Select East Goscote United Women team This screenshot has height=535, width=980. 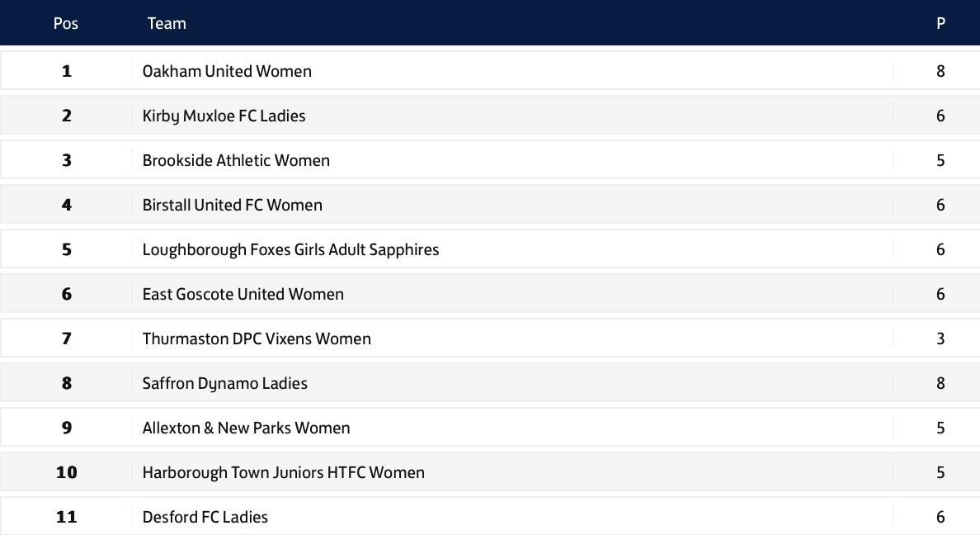pyautogui.click(x=243, y=294)
